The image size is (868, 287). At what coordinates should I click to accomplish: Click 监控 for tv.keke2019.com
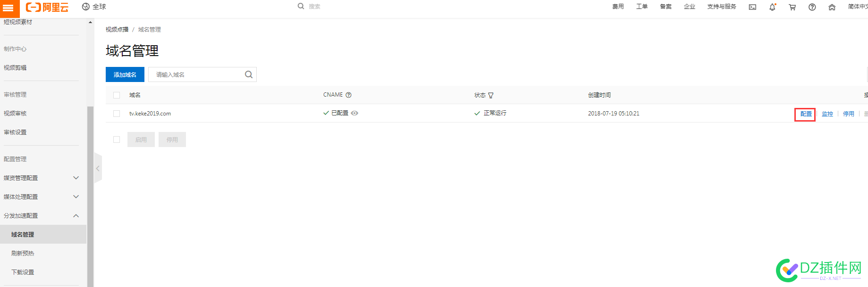tap(827, 114)
